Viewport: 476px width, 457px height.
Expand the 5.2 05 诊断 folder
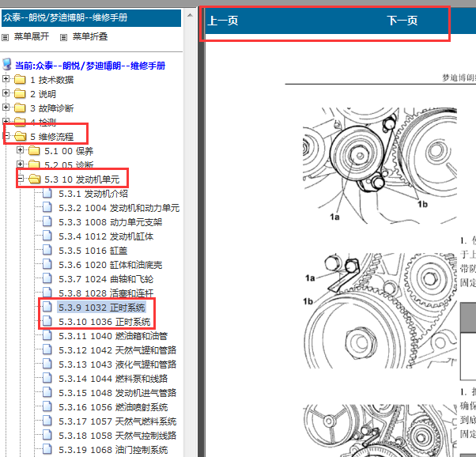tap(20, 164)
